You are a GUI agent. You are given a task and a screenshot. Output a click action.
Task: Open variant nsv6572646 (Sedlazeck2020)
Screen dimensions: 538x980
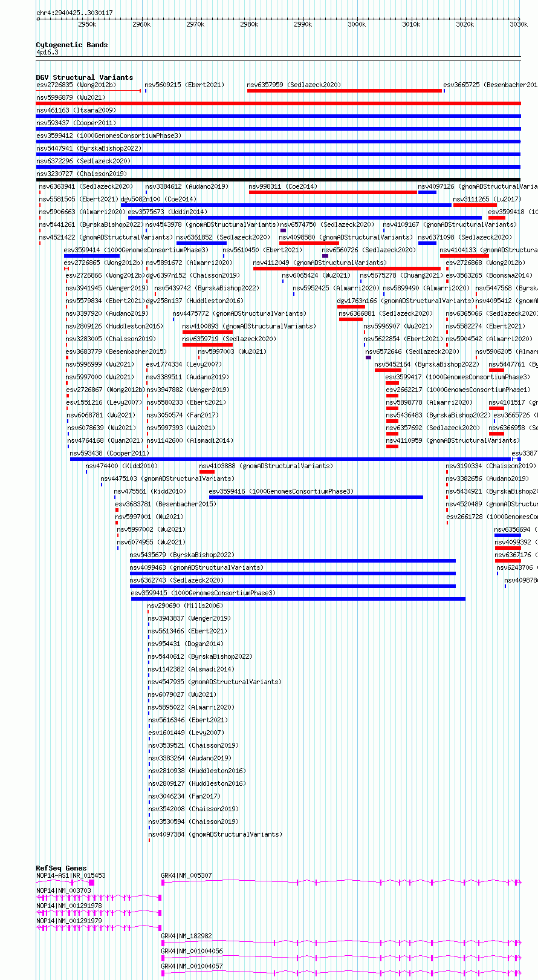[x=412, y=352]
